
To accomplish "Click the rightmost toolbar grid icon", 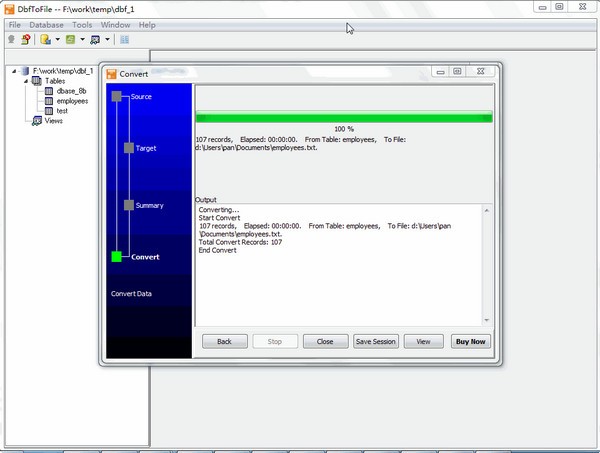I will 125,40.
